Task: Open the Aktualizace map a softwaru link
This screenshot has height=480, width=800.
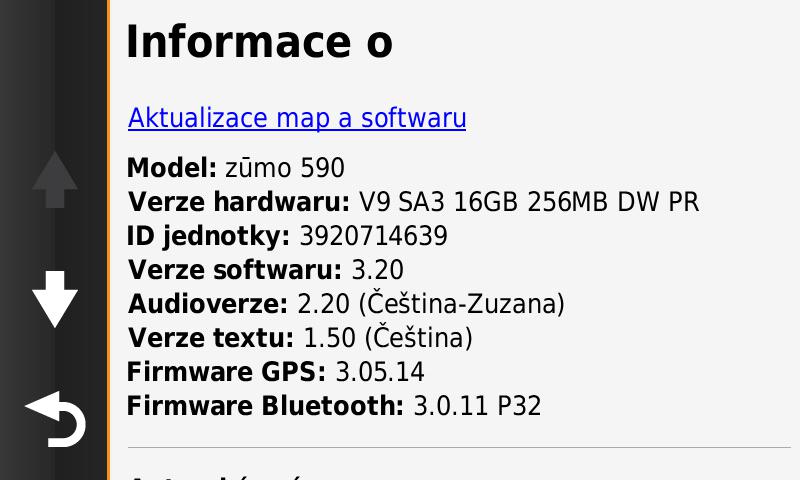Action: coord(297,118)
